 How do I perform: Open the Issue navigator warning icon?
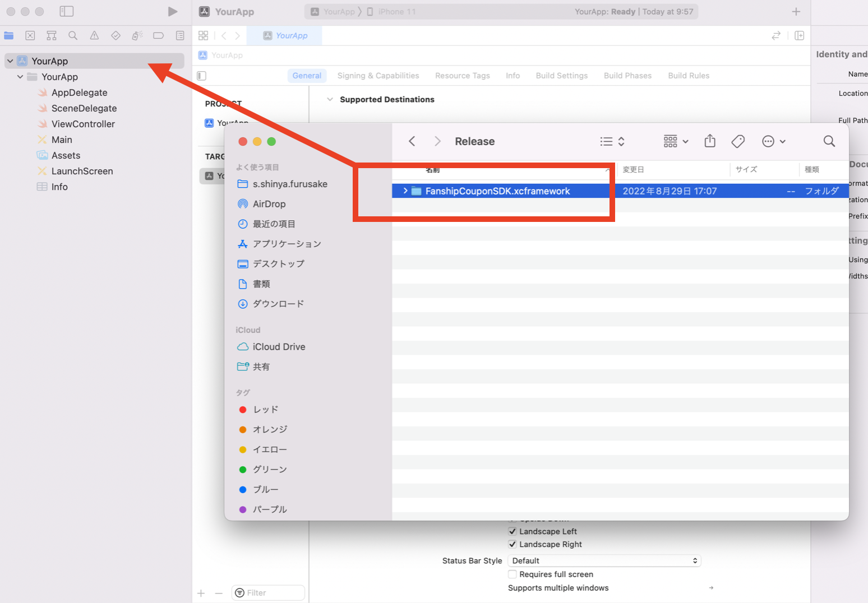(94, 36)
